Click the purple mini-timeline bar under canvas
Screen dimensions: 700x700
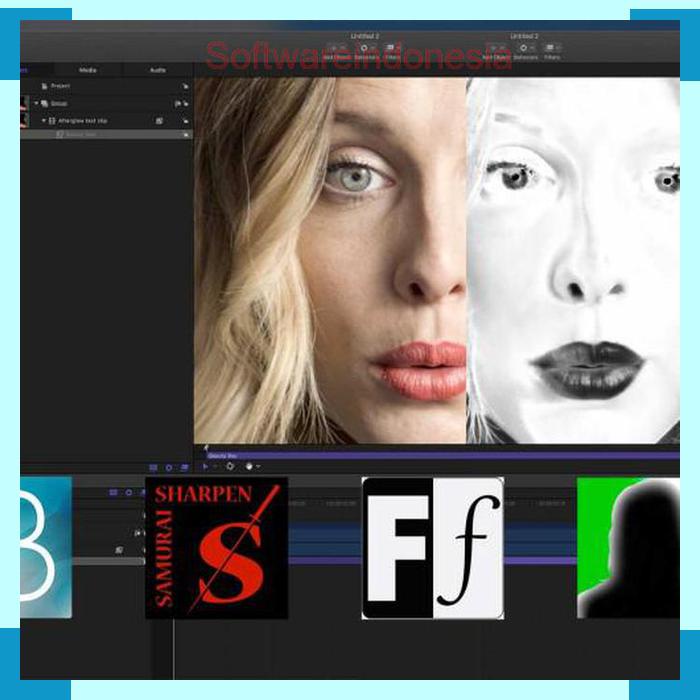pos(443,456)
